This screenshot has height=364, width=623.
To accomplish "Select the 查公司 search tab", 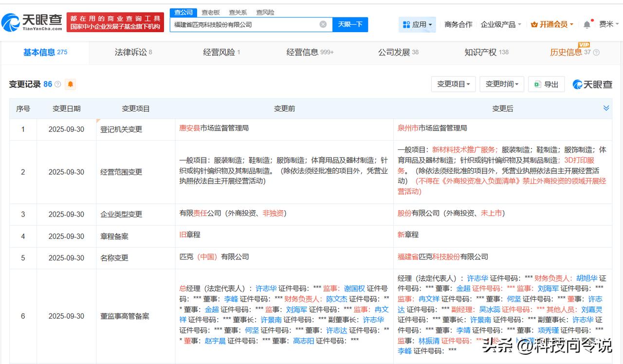I will (183, 13).
